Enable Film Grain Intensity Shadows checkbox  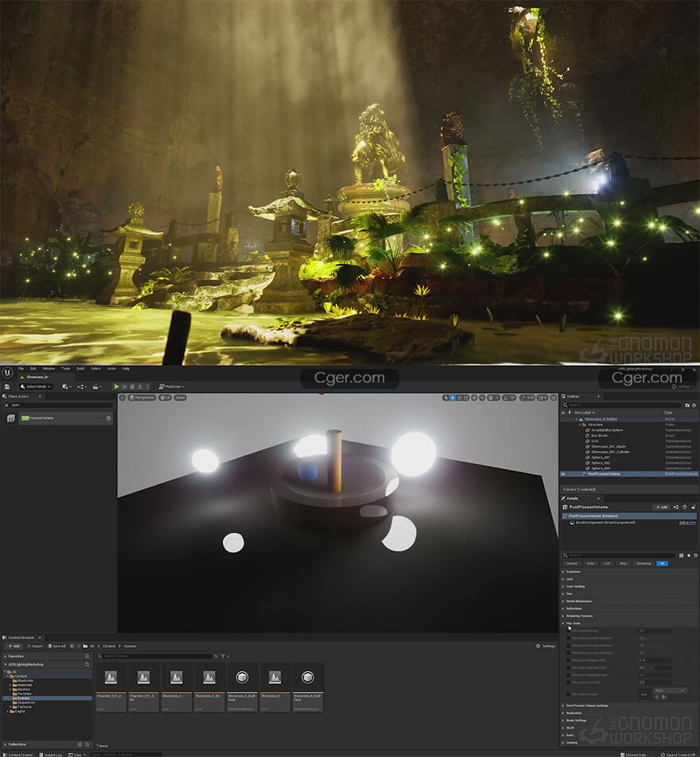click(568, 639)
